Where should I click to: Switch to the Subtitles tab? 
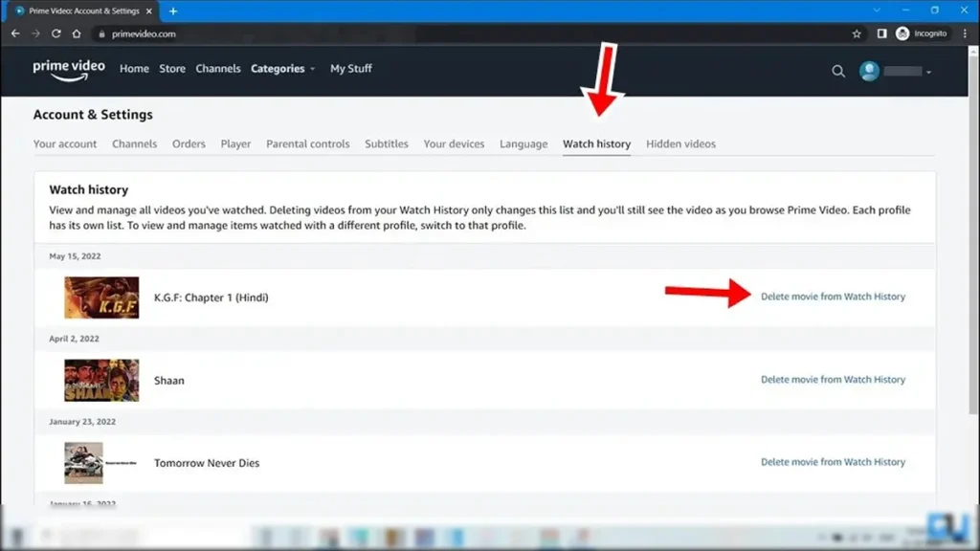click(387, 143)
